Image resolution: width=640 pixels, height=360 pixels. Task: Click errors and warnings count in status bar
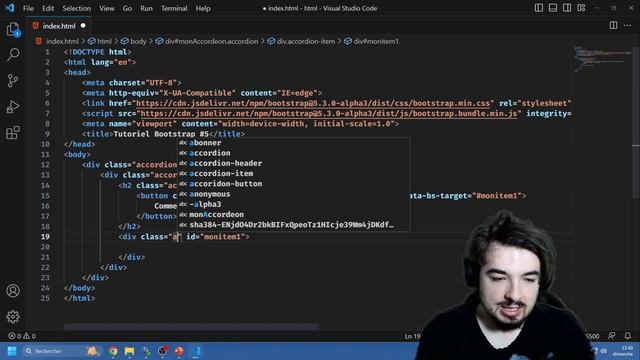point(22,336)
